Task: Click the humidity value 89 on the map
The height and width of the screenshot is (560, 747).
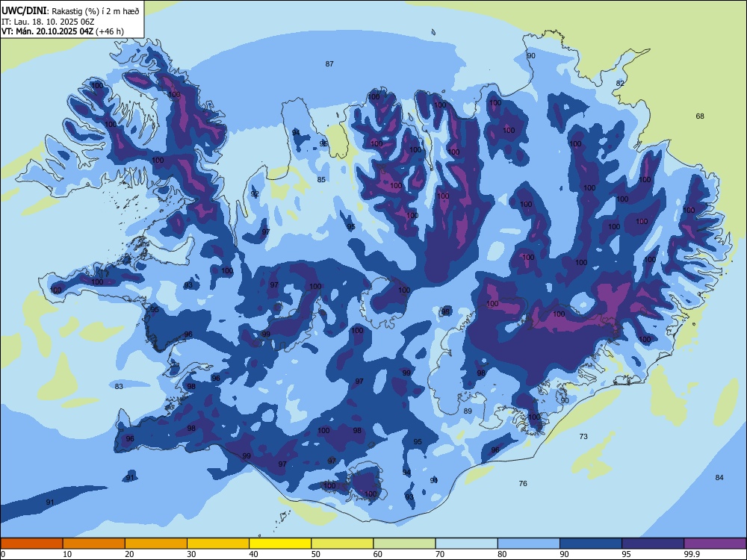Action: (x=468, y=411)
